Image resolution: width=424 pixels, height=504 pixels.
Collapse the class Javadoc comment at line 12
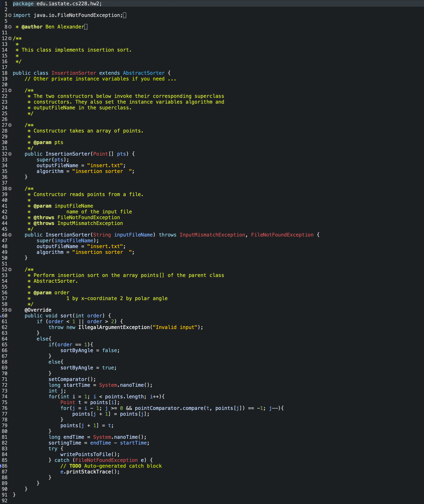pos(10,39)
